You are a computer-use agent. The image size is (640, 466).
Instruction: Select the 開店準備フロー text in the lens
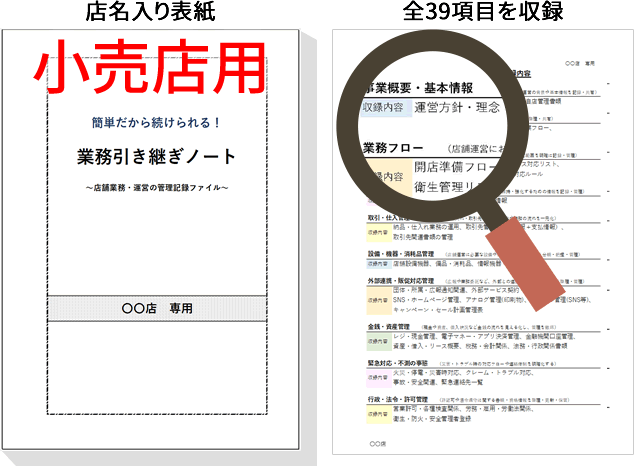[458, 167]
